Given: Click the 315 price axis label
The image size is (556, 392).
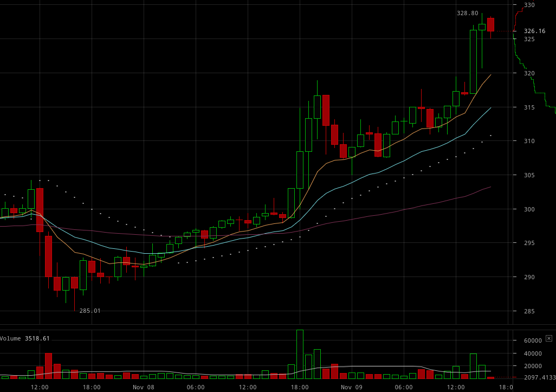Looking at the screenshot, I should click(x=529, y=107).
